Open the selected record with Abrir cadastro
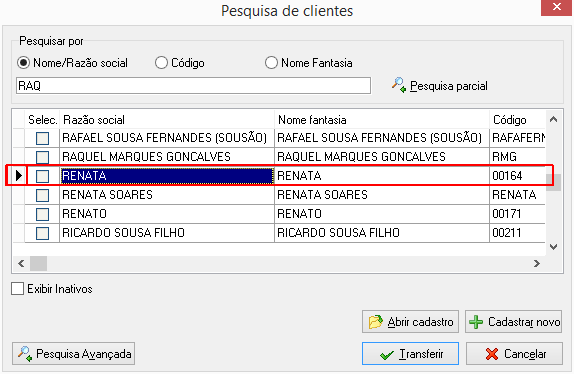Image resolution: width=574 pixels, height=374 pixels. (x=410, y=322)
